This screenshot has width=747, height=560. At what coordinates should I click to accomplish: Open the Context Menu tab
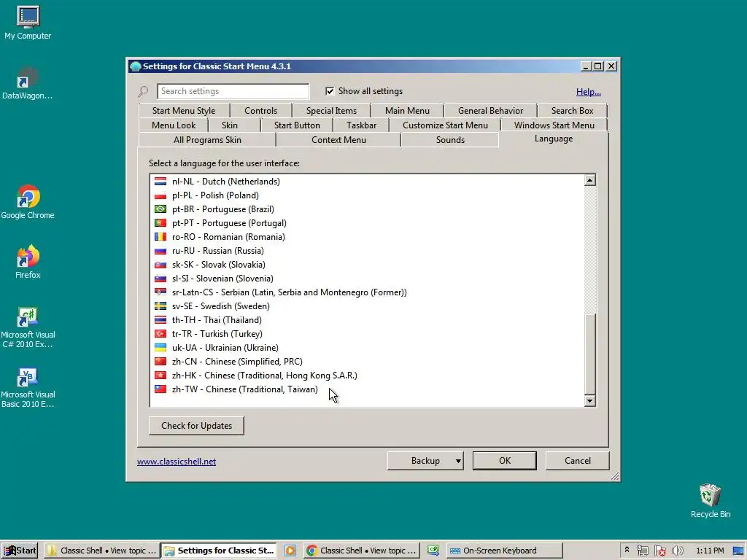(338, 140)
